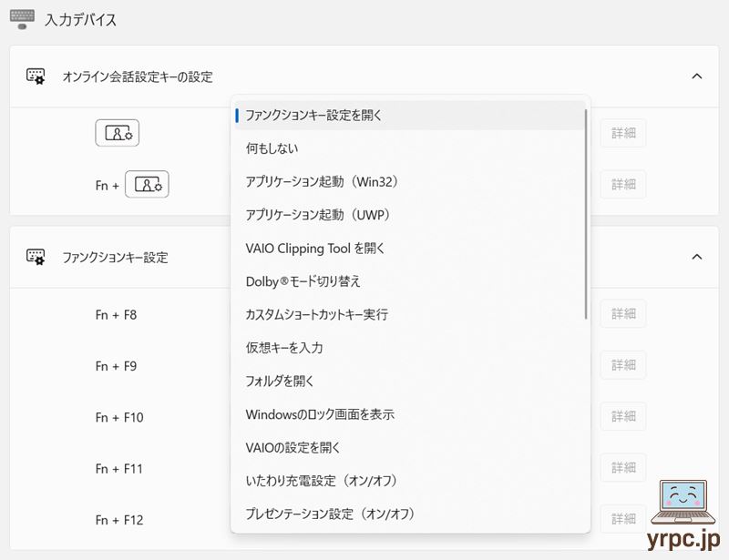Click the online meeting key icon

118,133
